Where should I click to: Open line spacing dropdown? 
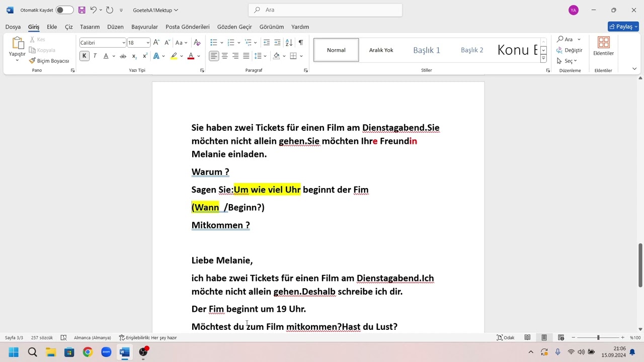click(260, 56)
